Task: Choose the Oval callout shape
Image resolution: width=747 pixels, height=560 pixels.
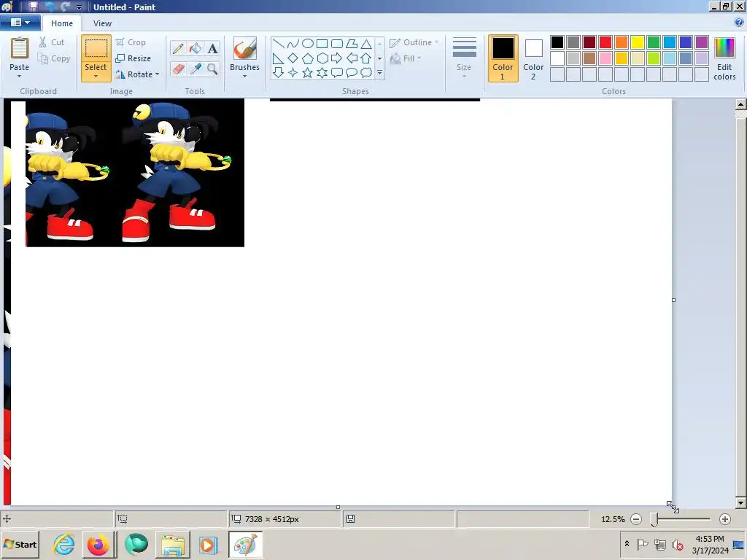Action: pyautogui.click(x=352, y=73)
